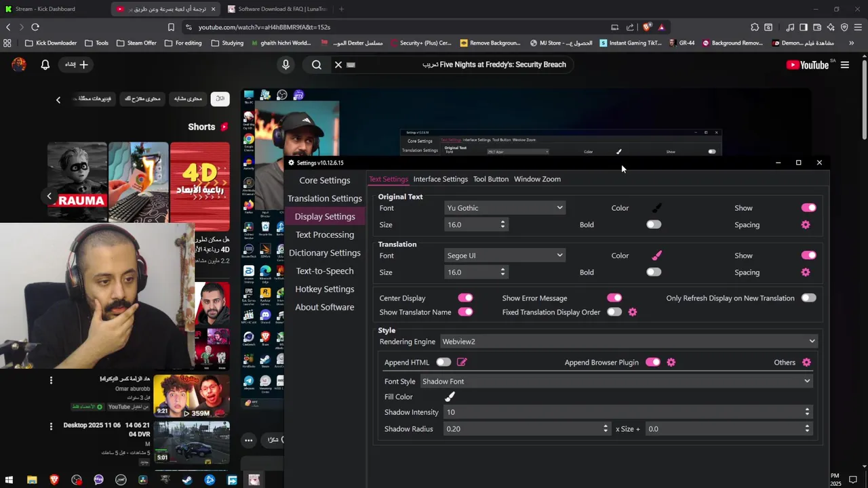
Task: Open the YouTube hamburger menu
Action: click(845, 64)
